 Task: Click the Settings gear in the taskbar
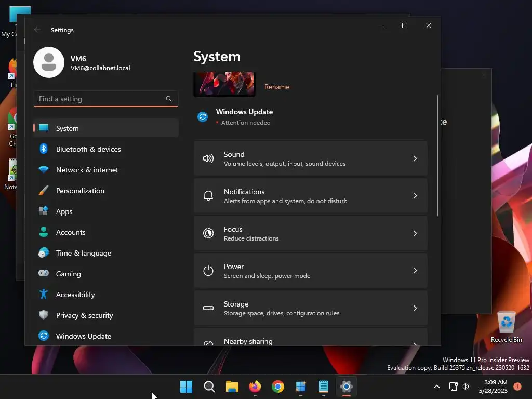click(347, 387)
